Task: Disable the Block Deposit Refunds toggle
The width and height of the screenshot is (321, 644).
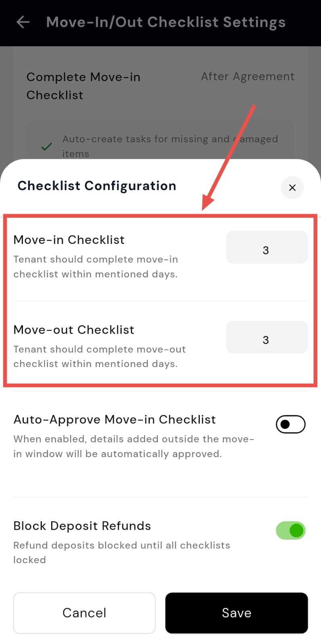Action: pyautogui.click(x=290, y=530)
